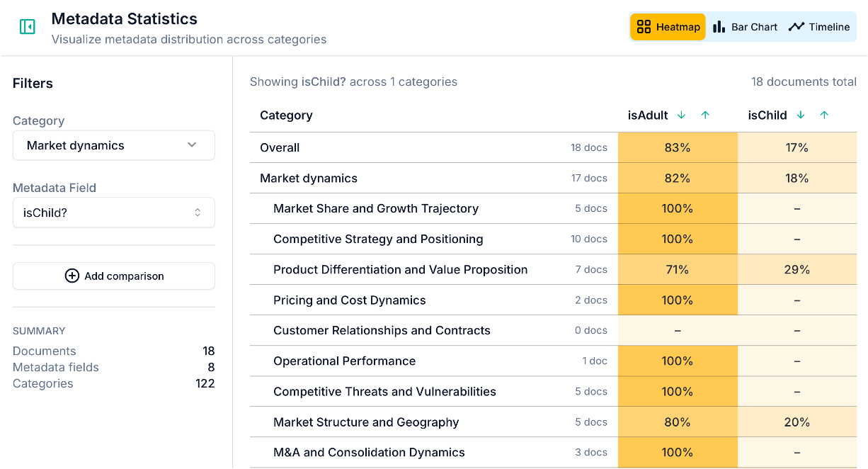Screen dimensions: 868x469
Task: Click the Heatmap grid icon
Action: (644, 27)
